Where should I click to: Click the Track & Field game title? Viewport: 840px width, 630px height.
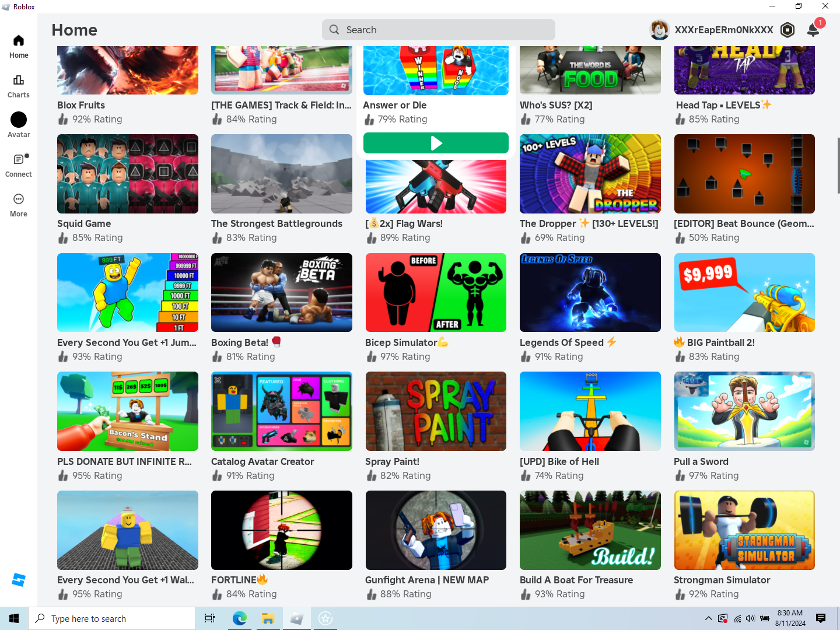(x=281, y=105)
